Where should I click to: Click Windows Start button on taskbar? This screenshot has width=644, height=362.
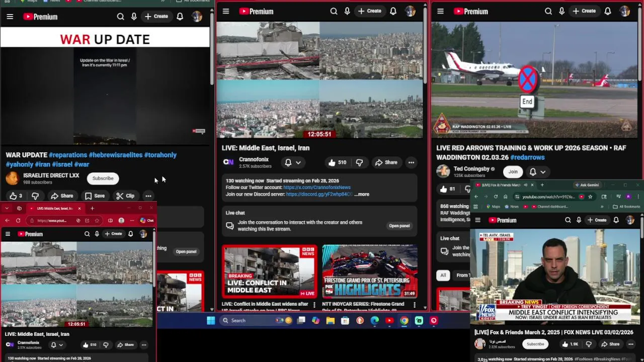pos(211,320)
